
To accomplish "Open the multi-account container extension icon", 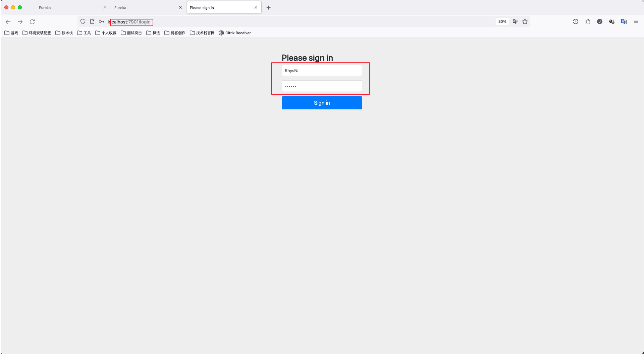I will tap(612, 22).
